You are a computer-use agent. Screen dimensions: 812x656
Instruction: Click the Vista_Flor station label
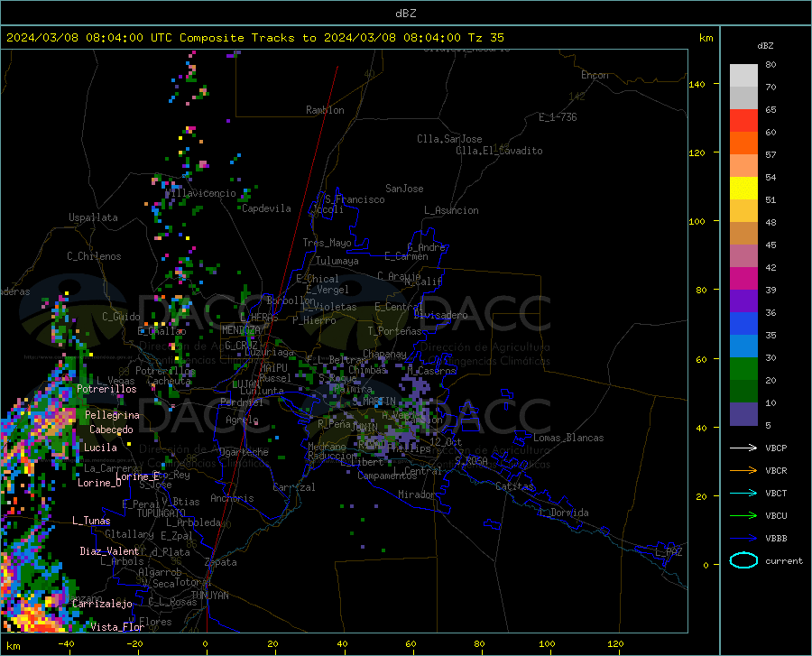pos(117,627)
